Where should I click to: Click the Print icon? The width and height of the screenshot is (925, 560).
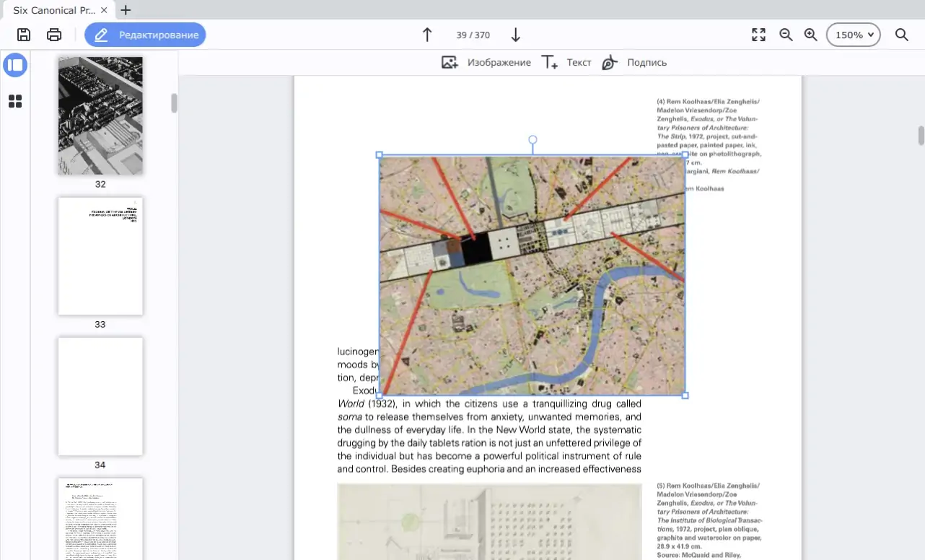point(54,35)
